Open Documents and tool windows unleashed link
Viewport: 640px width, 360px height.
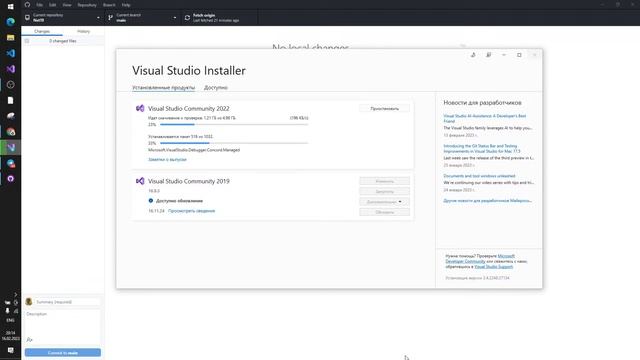pyautogui.click(x=479, y=176)
